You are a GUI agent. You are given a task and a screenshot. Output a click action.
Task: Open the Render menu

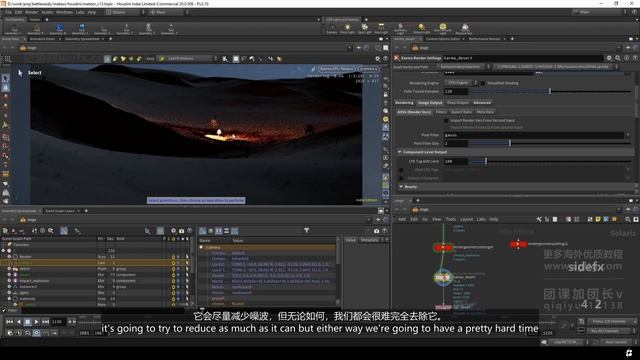point(32,12)
